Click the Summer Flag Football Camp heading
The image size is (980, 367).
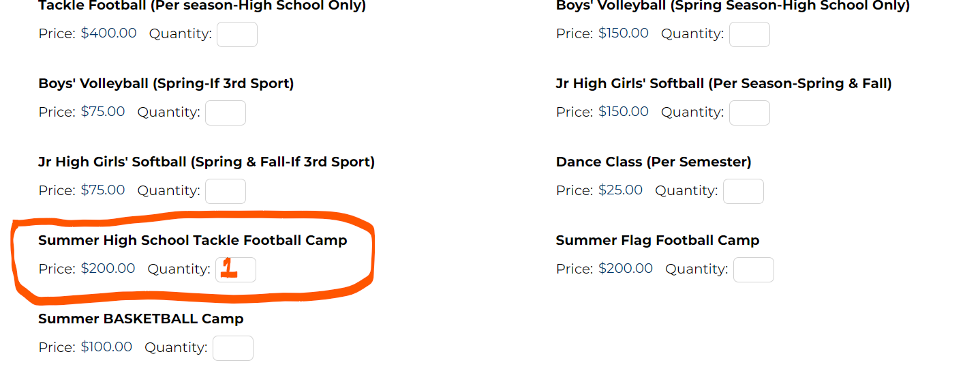pos(658,240)
